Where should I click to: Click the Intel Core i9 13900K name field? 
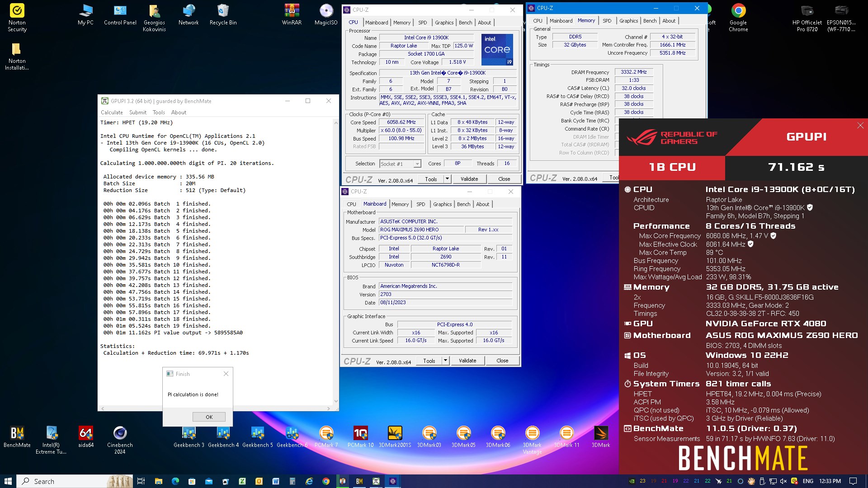[426, 38]
